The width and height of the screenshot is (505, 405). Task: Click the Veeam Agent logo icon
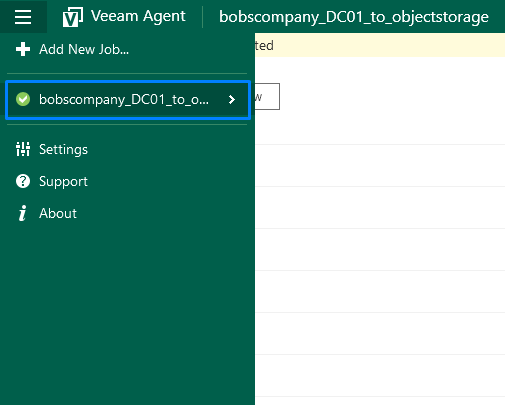[73, 17]
